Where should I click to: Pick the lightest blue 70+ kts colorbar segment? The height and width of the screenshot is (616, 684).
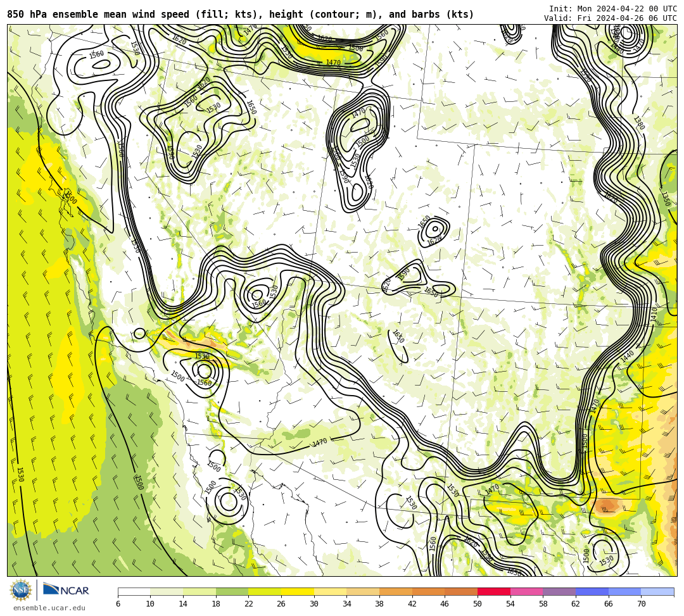[x=657, y=591]
